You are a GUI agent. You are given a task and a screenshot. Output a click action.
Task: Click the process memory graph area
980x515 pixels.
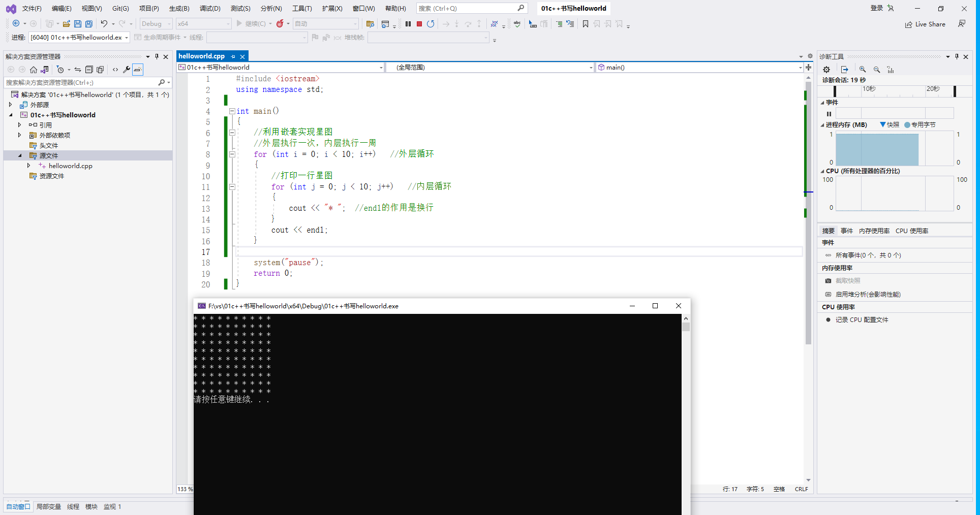[x=895, y=148]
